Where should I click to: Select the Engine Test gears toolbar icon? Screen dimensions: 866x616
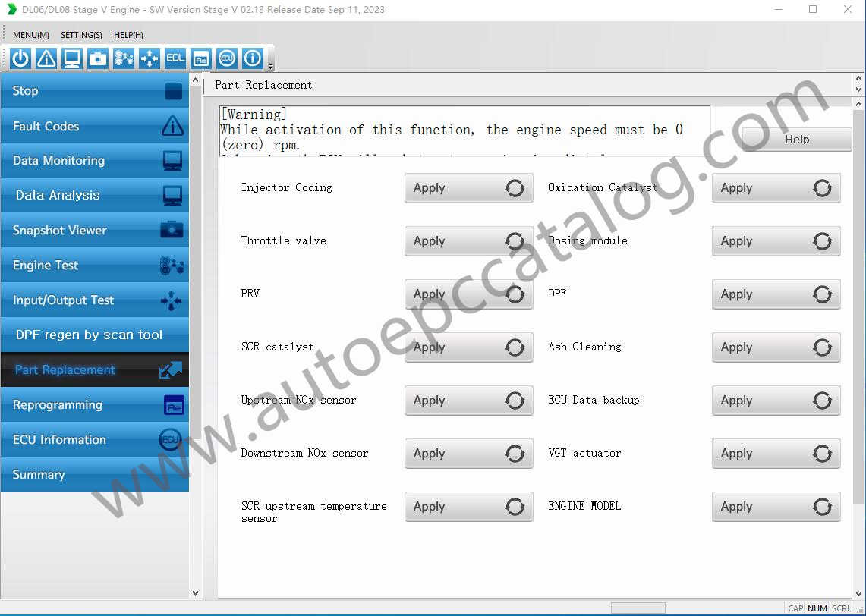[x=123, y=58]
